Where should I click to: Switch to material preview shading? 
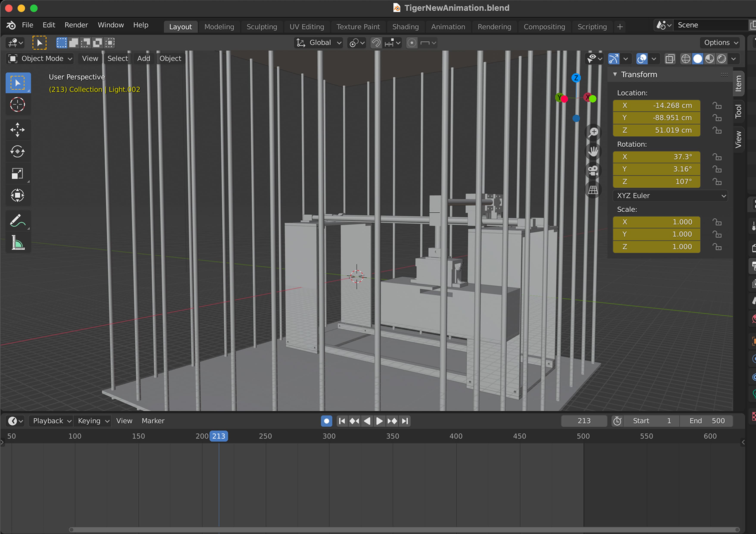pos(710,59)
